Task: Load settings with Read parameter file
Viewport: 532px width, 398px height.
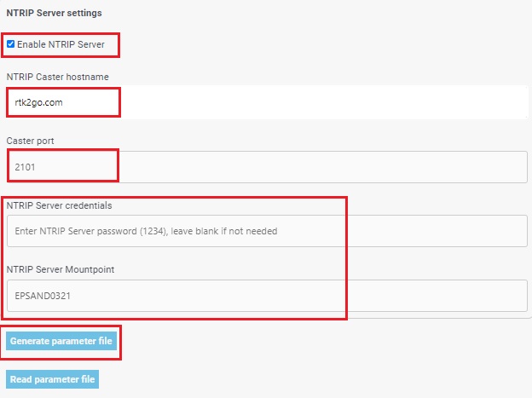Action: coord(53,379)
